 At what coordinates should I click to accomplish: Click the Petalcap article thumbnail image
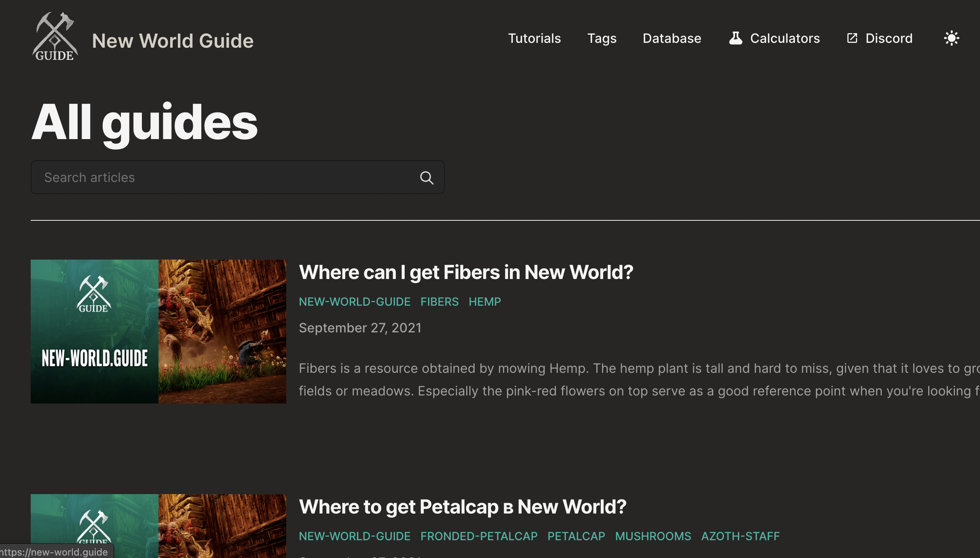[158, 526]
